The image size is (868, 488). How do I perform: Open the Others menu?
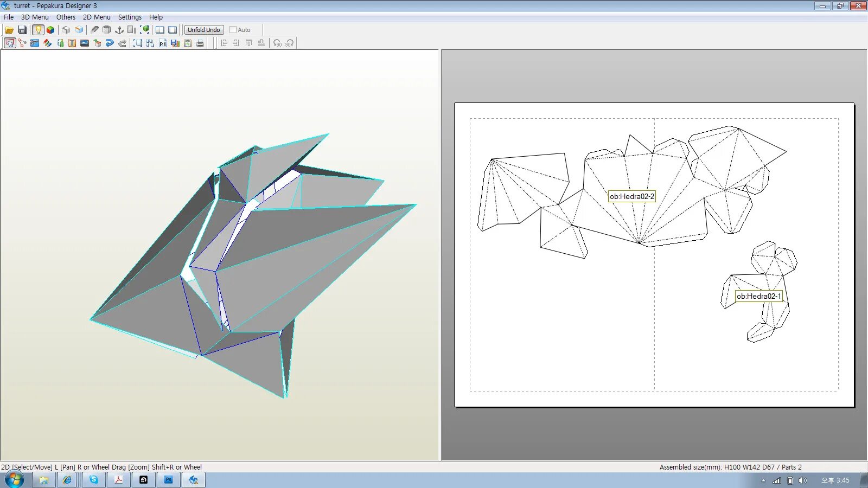click(66, 17)
